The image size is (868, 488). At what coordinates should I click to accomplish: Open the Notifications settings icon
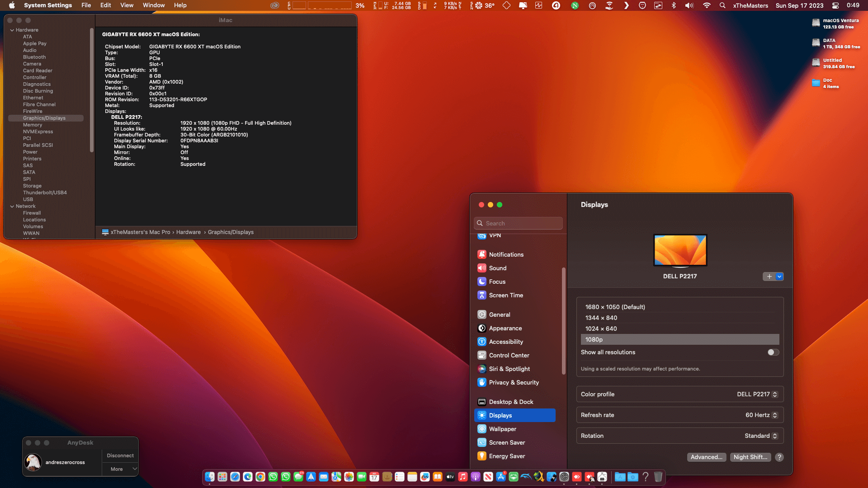pyautogui.click(x=482, y=254)
